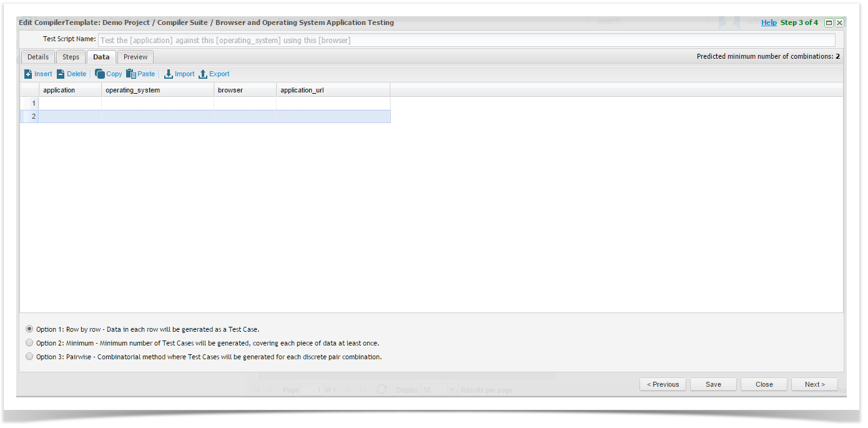Image resolution: width=868 pixels, height=428 pixels.
Task: Click the Import download icon
Action: pos(169,74)
